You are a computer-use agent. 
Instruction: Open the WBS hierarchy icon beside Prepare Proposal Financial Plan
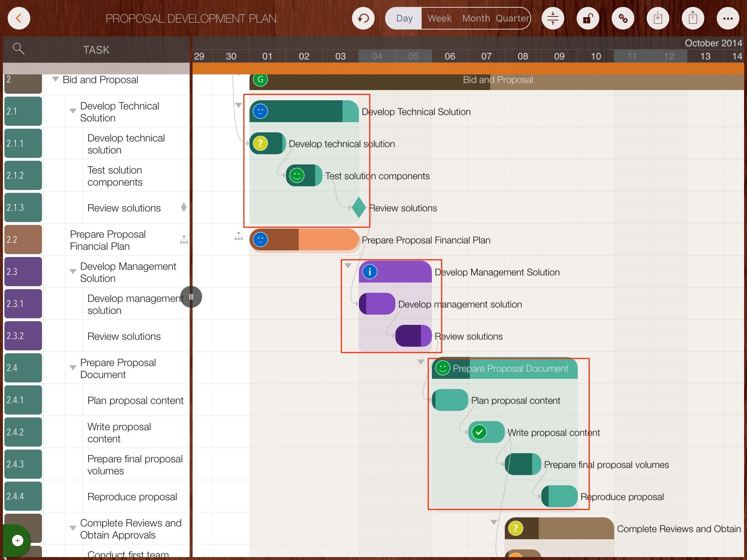(x=184, y=240)
